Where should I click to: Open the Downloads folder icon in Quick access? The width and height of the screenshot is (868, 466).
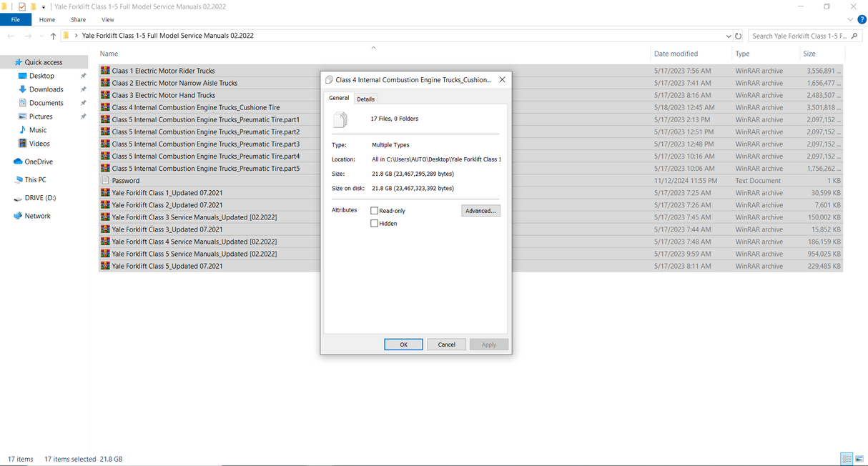tap(22, 89)
